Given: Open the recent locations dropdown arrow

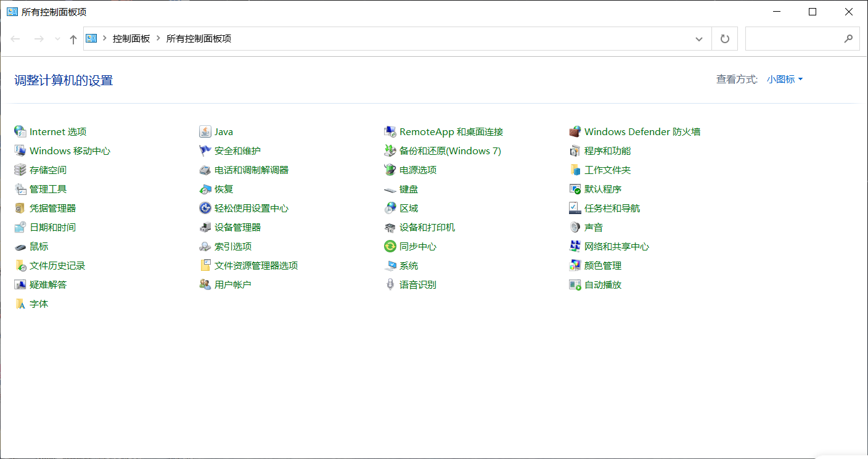Looking at the screenshot, I should coord(57,39).
